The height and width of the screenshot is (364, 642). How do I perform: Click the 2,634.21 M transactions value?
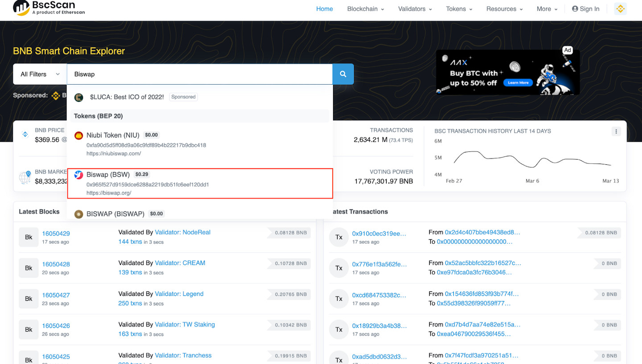(370, 140)
